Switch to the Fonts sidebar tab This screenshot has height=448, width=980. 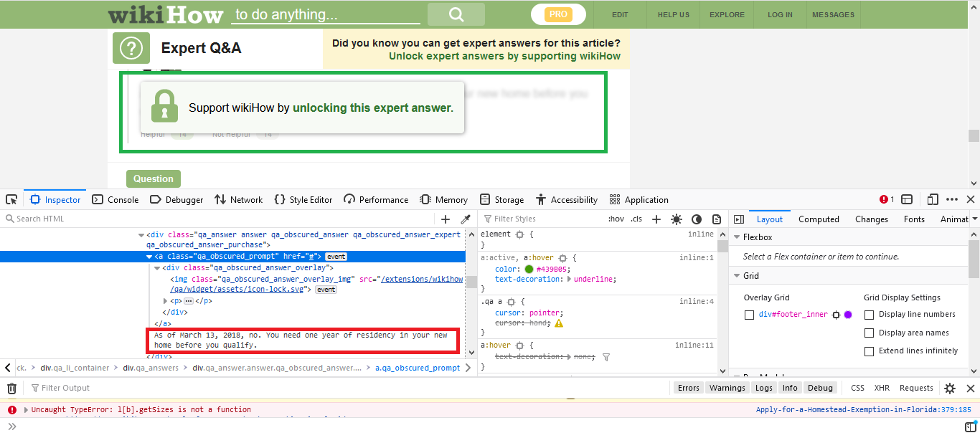pos(914,219)
